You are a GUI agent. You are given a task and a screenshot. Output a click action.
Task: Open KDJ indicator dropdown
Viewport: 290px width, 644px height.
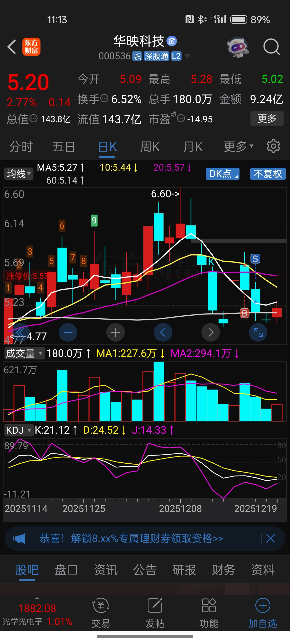coord(19,430)
